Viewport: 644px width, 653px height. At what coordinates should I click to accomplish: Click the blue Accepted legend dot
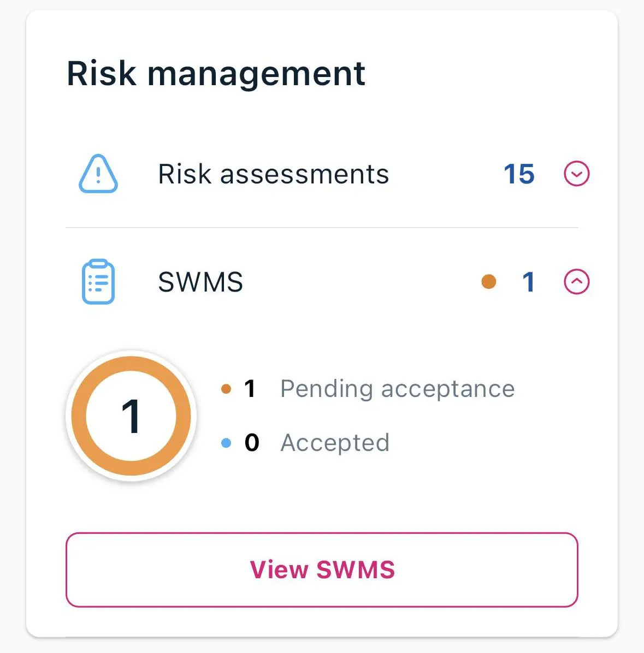click(226, 443)
